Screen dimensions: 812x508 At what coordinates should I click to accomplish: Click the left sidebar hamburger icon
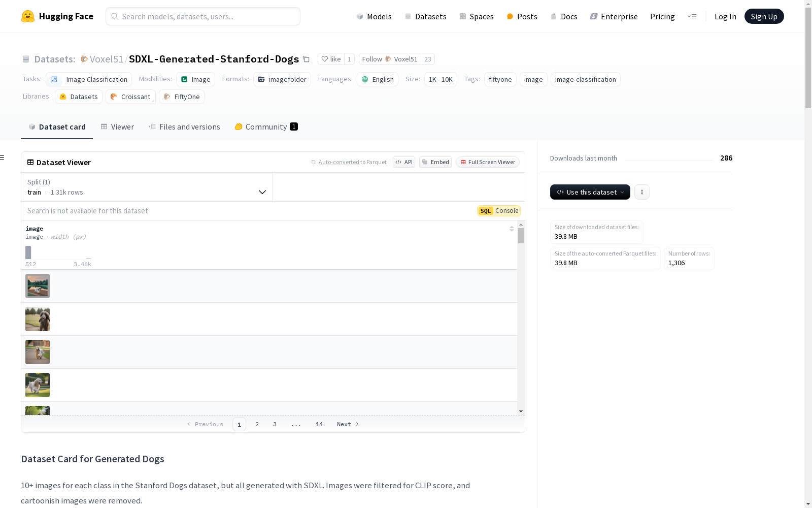3,157
